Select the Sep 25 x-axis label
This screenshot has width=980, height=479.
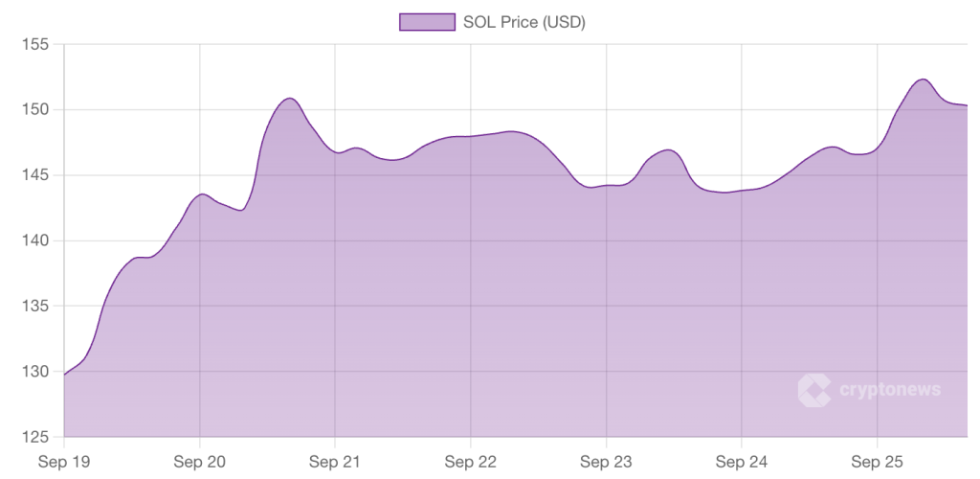pos(878,461)
